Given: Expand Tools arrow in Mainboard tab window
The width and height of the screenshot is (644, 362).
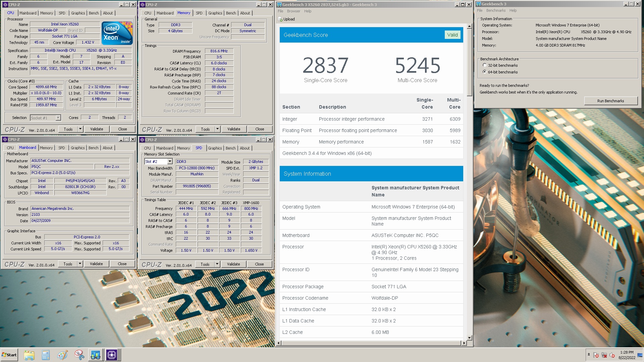Looking at the screenshot, I should 80,264.
